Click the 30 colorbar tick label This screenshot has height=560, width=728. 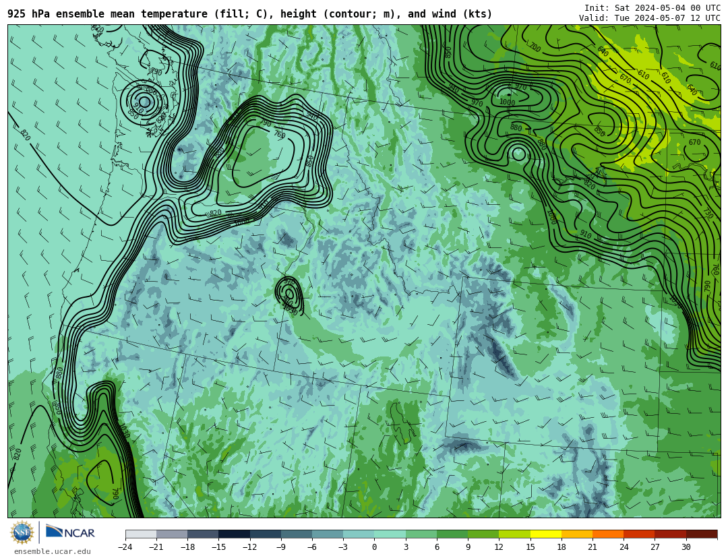(x=686, y=547)
